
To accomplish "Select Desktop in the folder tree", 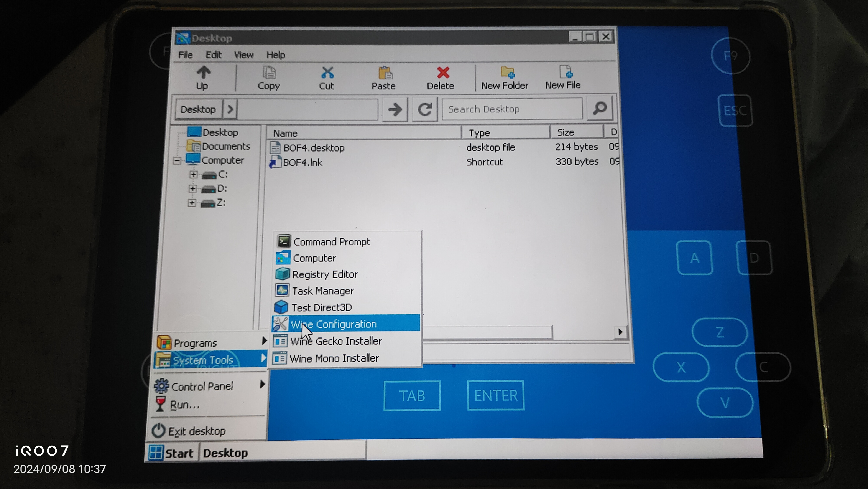I will coord(220,132).
